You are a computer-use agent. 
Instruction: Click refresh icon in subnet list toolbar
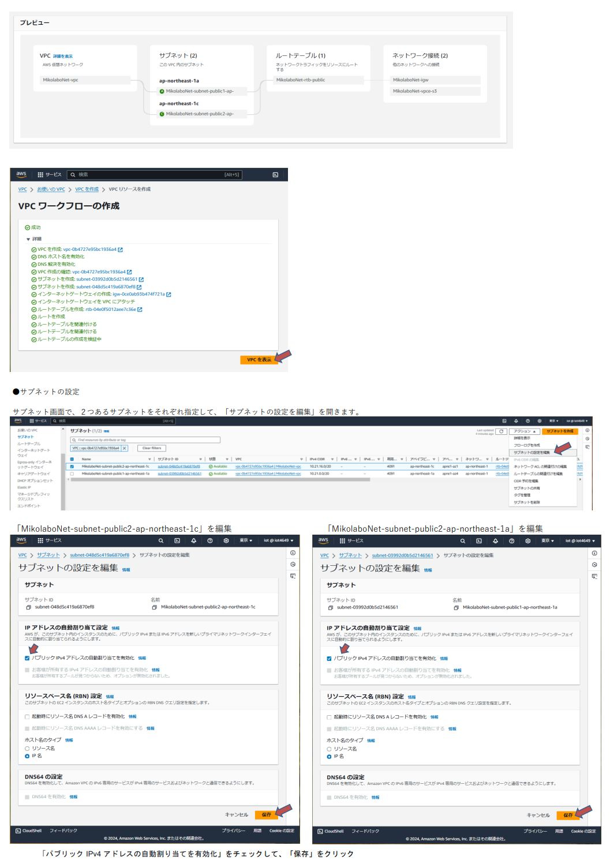[x=502, y=431]
